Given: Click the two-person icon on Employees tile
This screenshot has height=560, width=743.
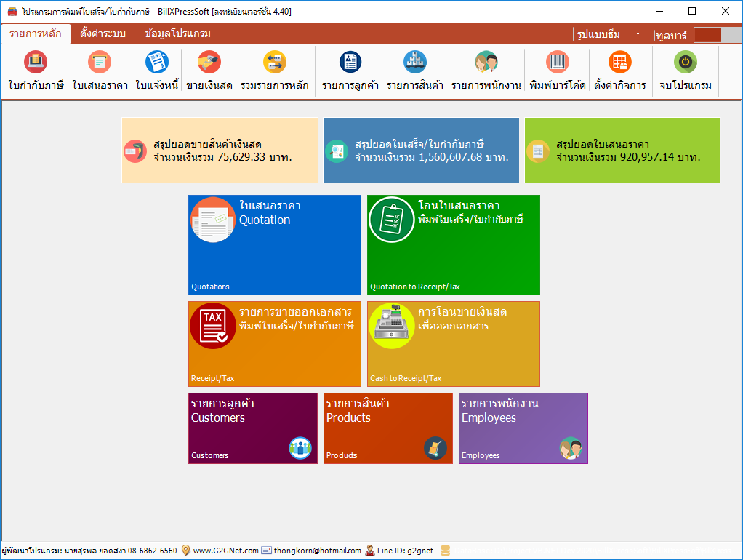Looking at the screenshot, I should click(x=571, y=448).
